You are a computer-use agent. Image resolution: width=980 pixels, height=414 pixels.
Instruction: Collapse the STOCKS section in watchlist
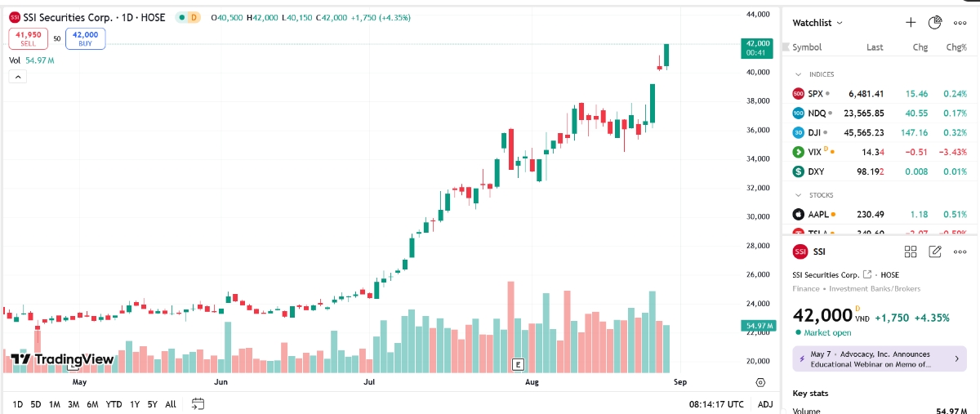799,196
